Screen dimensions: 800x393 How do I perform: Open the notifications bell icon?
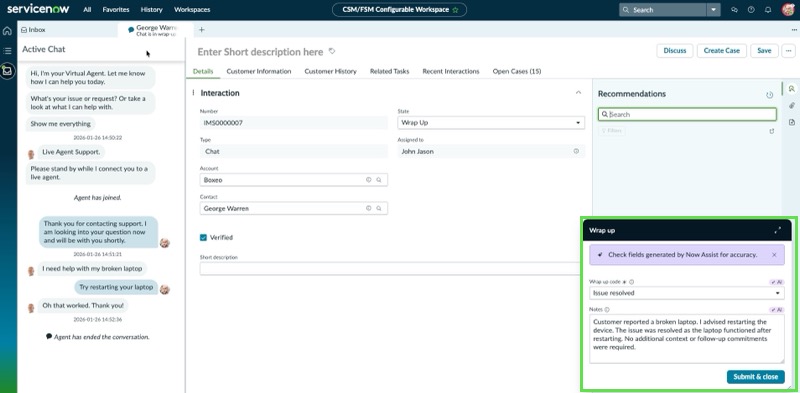[x=767, y=10]
